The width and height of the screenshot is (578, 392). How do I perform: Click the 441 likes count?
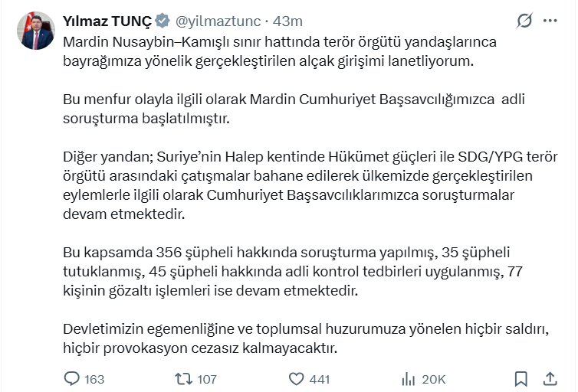click(320, 379)
